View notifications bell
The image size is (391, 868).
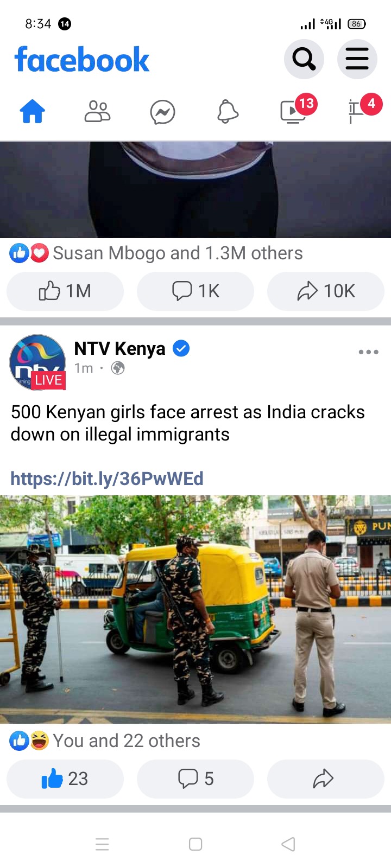(x=228, y=112)
